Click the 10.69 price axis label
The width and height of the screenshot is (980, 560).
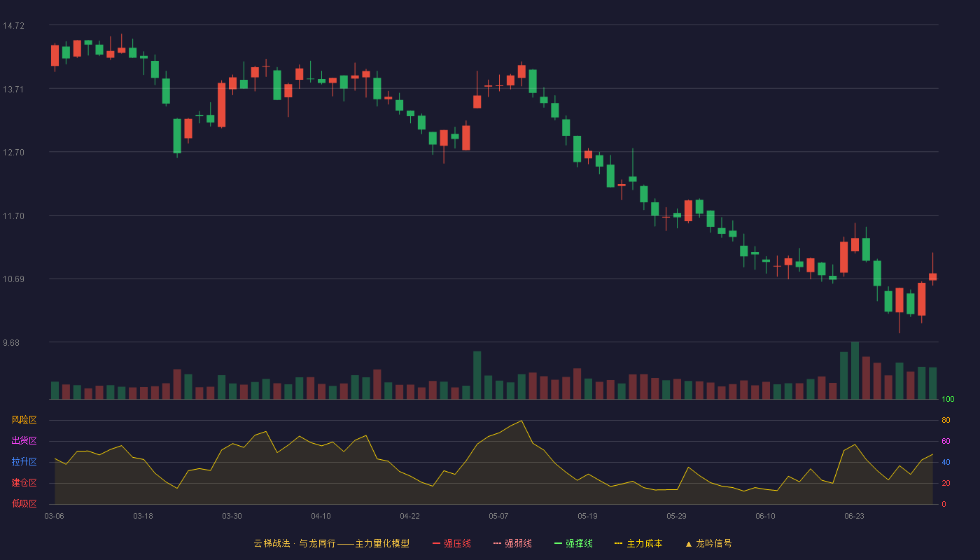tap(13, 279)
